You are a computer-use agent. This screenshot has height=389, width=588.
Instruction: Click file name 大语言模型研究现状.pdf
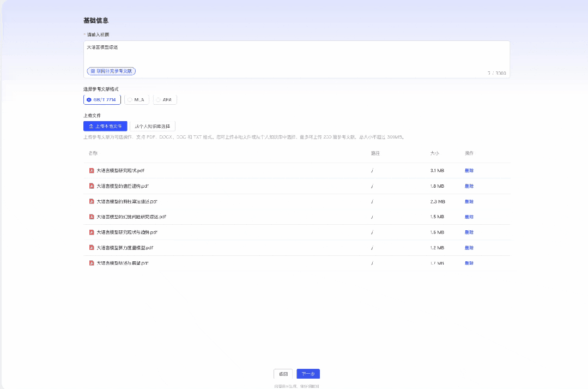(120, 170)
